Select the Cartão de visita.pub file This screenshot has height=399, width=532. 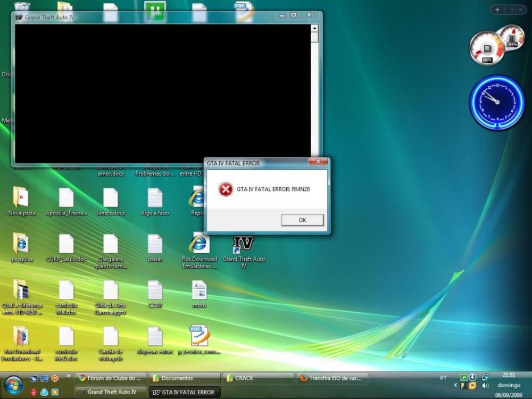click(111, 336)
